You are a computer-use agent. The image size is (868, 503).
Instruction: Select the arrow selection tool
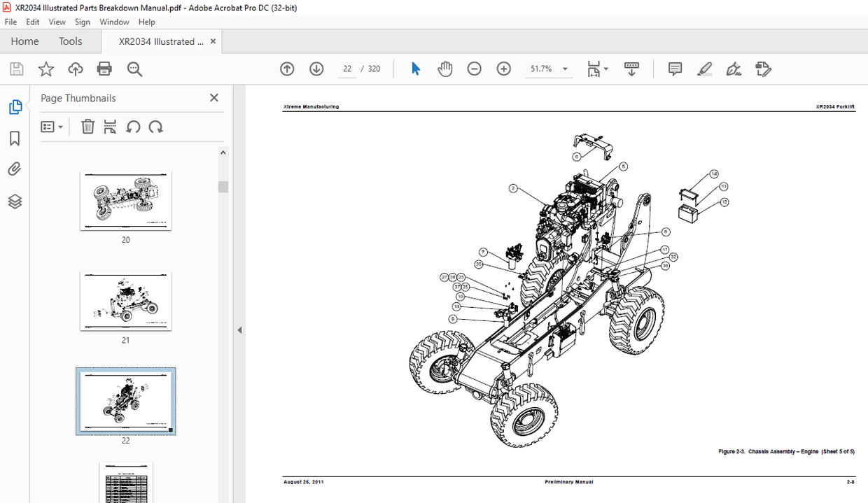pos(415,69)
